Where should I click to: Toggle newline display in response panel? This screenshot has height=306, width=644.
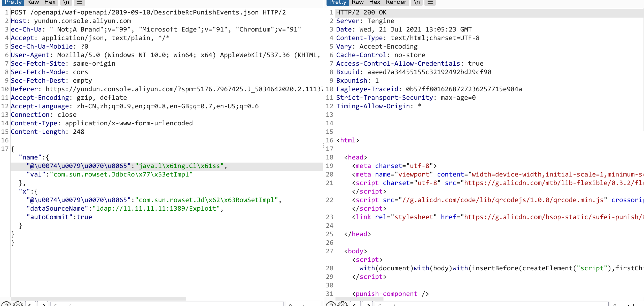pyautogui.click(x=417, y=2)
